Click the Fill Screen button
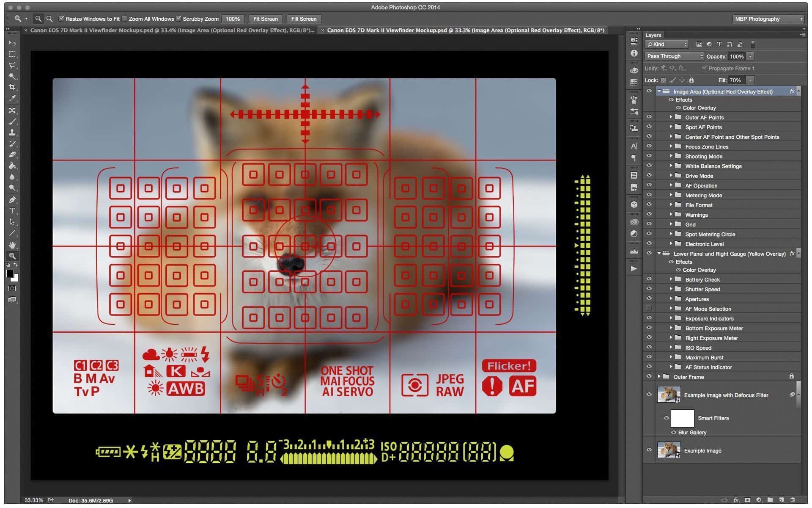 coord(304,19)
